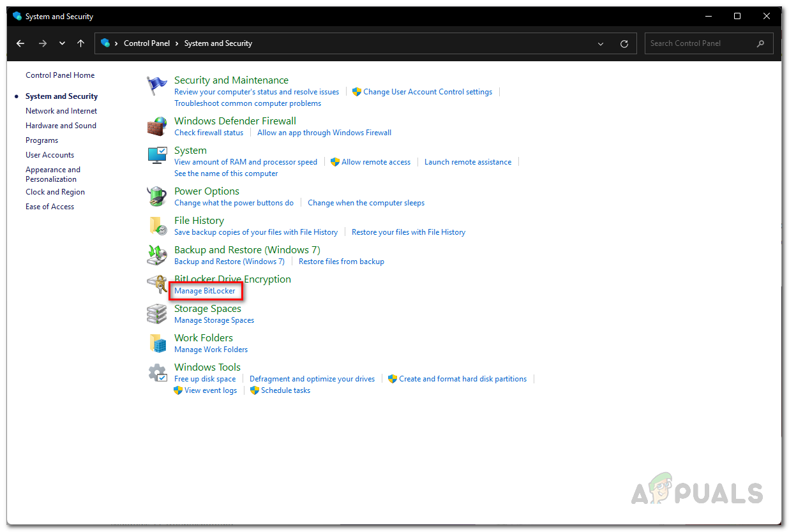Open Control Panel Home in sidebar
Image resolution: width=789 pixels, height=532 pixels.
click(60, 75)
